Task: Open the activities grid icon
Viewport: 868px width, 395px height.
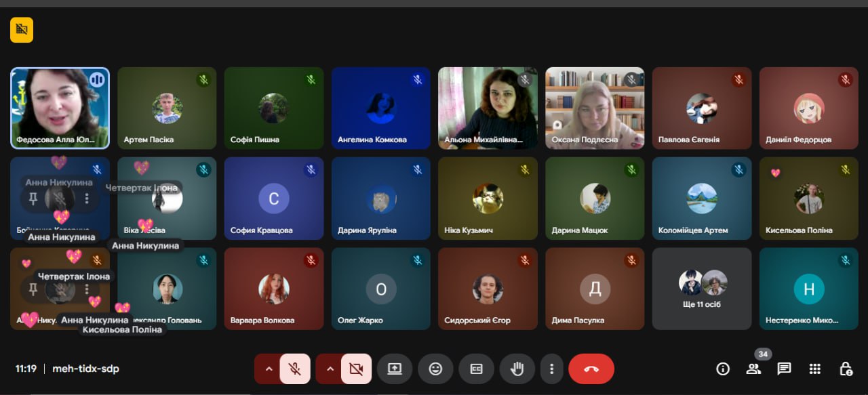Action: pyautogui.click(x=815, y=369)
